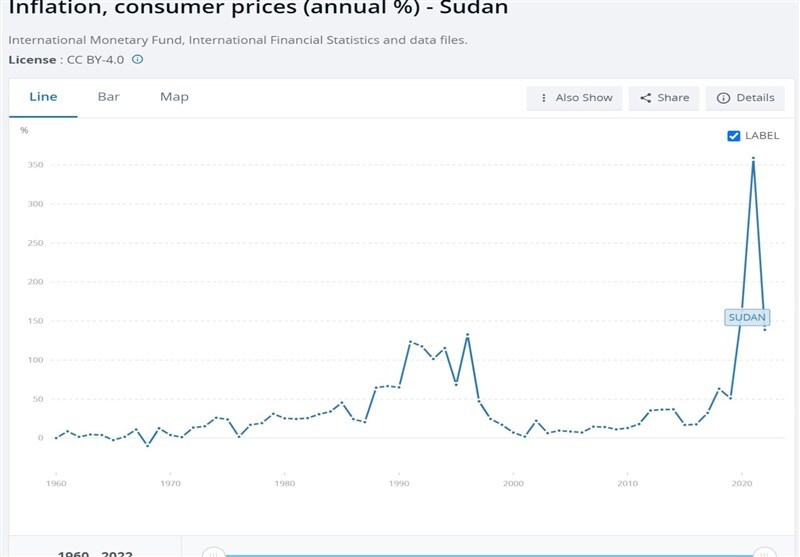The width and height of the screenshot is (800, 557).
Task: Click the CC BY-4.0 license info icon
Action: 138,59
